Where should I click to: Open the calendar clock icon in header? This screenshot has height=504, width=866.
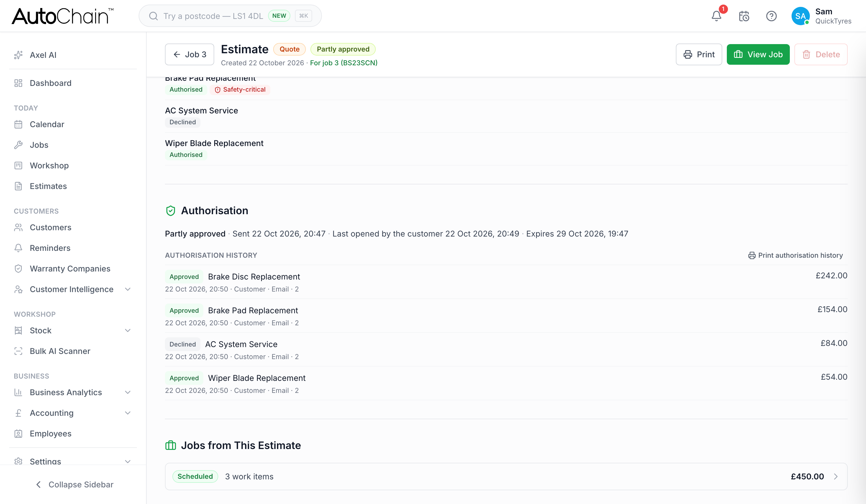pos(744,16)
